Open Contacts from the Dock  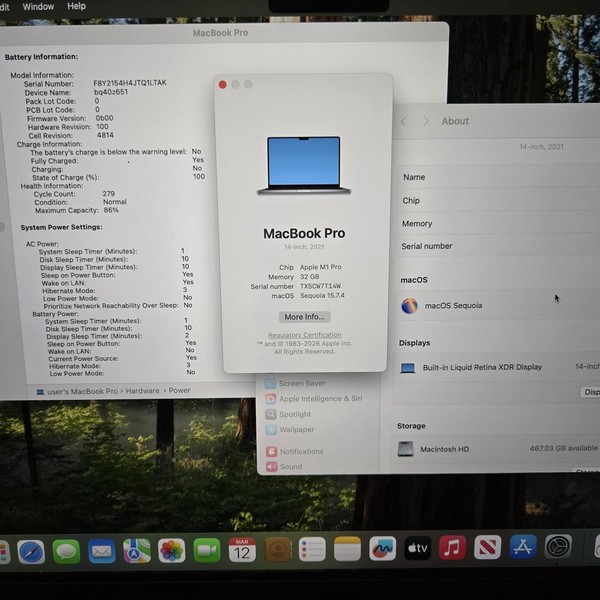coord(278,549)
